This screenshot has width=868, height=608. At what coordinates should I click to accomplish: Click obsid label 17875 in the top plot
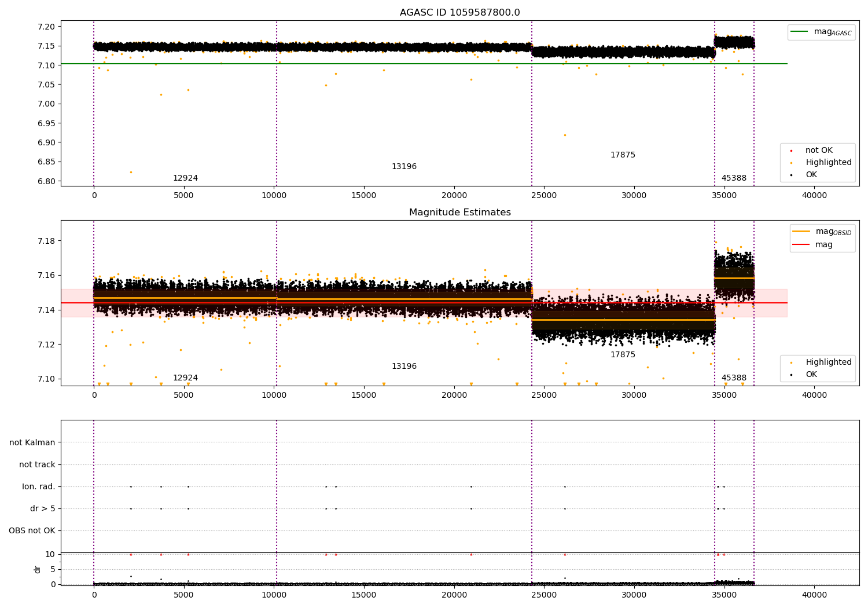[x=623, y=155]
